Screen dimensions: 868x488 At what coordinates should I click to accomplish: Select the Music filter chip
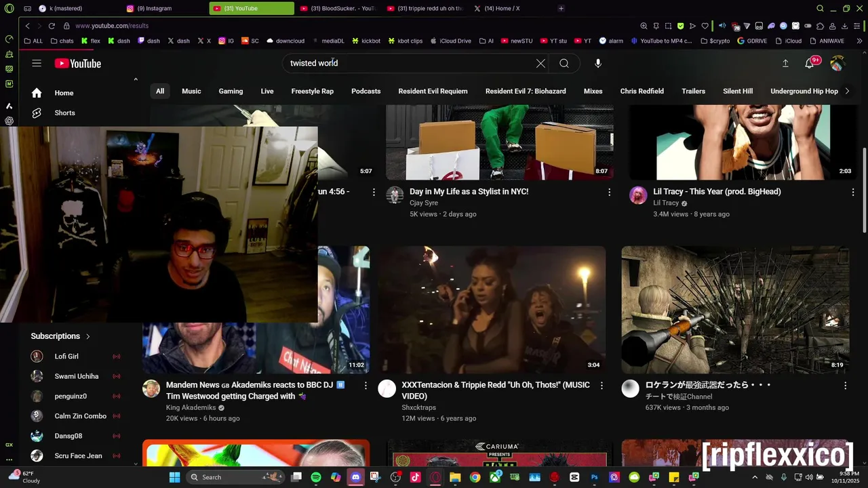tap(191, 91)
